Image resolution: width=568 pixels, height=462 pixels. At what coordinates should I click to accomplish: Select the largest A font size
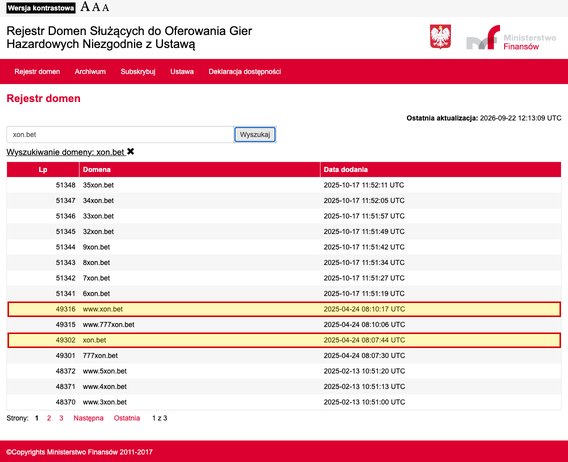pos(85,7)
